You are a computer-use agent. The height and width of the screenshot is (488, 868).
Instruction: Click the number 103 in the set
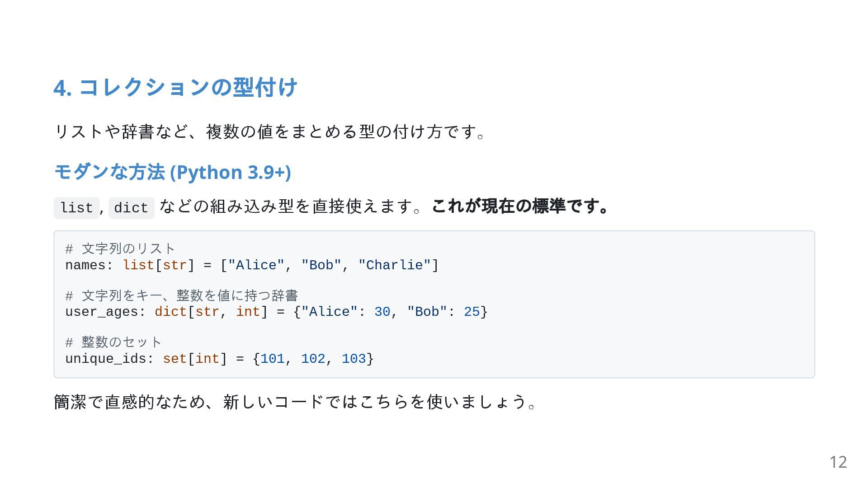click(354, 359)
